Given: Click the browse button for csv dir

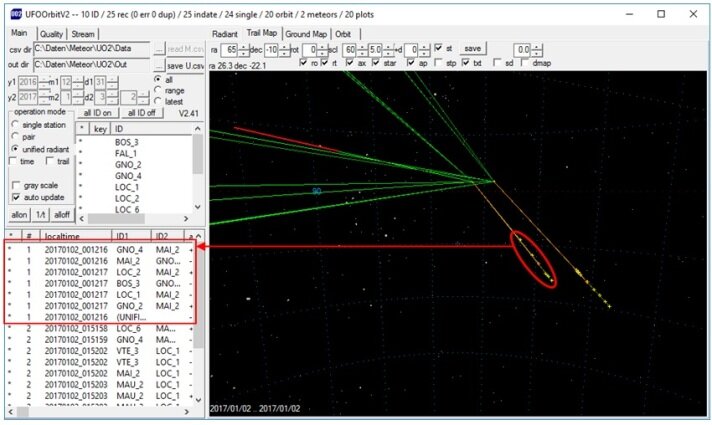Looking at the screenshot, I should pyautogui.click(x=159, y=48).
